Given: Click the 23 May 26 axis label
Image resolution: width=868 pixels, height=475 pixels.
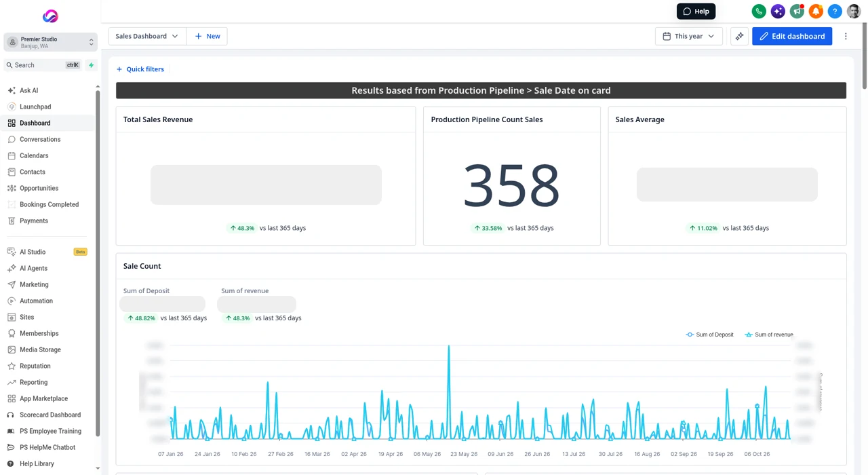Looking at the screenshot, I should click(x=464, y=454).
